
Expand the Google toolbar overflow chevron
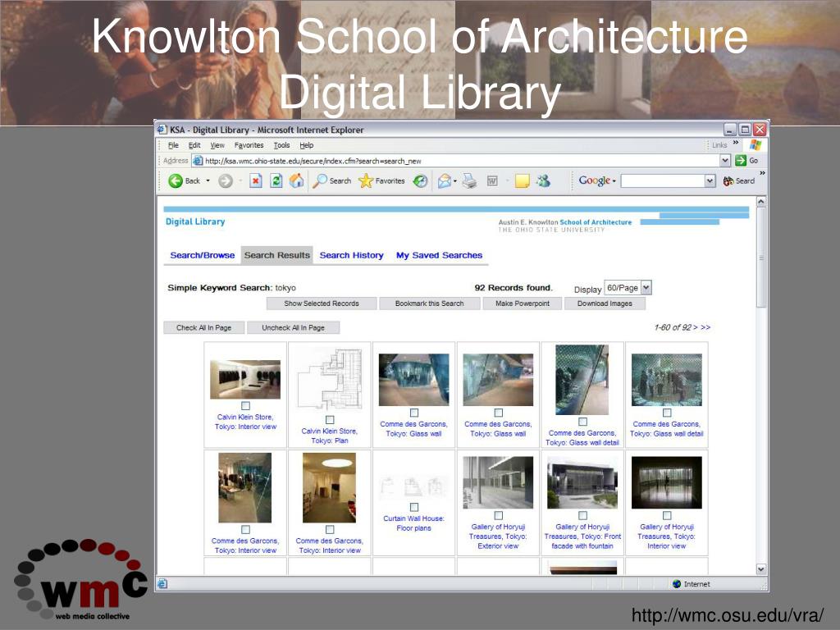(762, 174)
